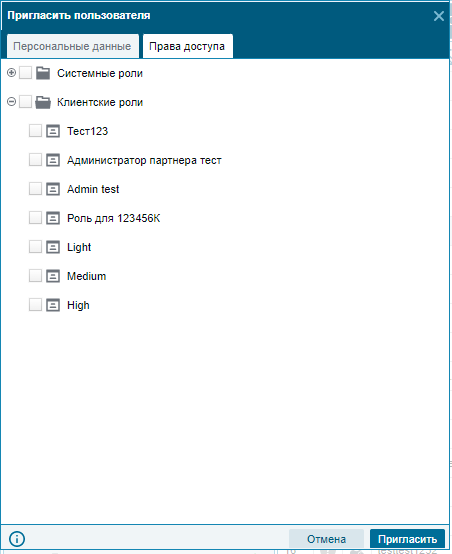The height and width of the screenshot is (554, 452).
Task: Tick the checkbox for Администратор партнера тест
Action: (35, 160)
